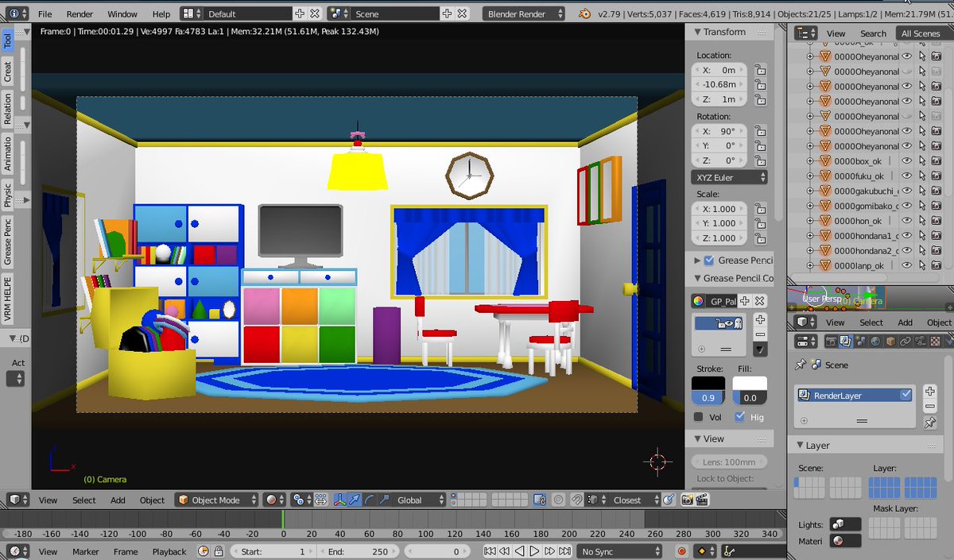Open the Render menu
This screenshot has width=954, height=560.
[x=79, y=14]
